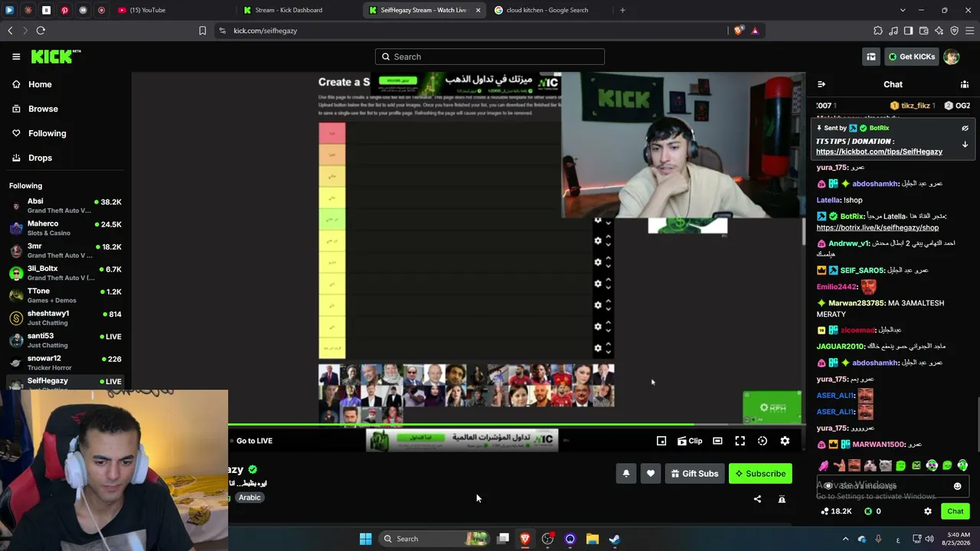Image resolution: width=980 pixels, height=551 pixels.
Task: Open Brave wallet icon
Action: click(x=923, y=31)
